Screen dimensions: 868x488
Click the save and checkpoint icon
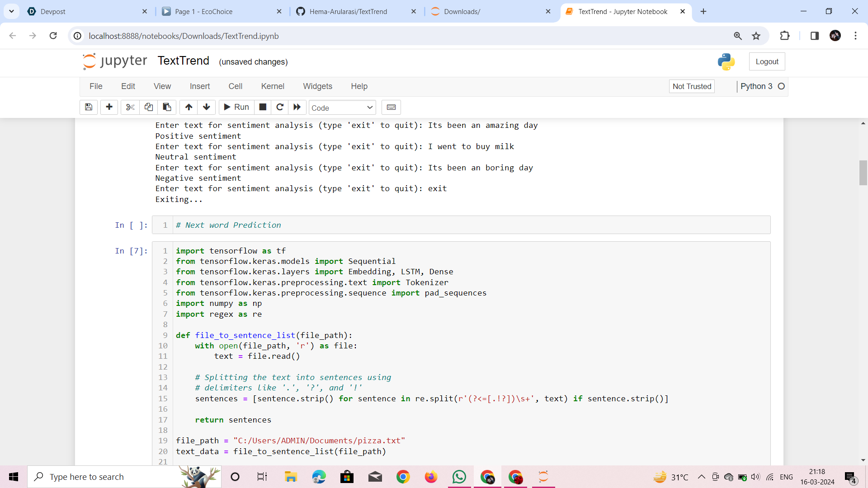pyautogui.click(x=89, y=107)
